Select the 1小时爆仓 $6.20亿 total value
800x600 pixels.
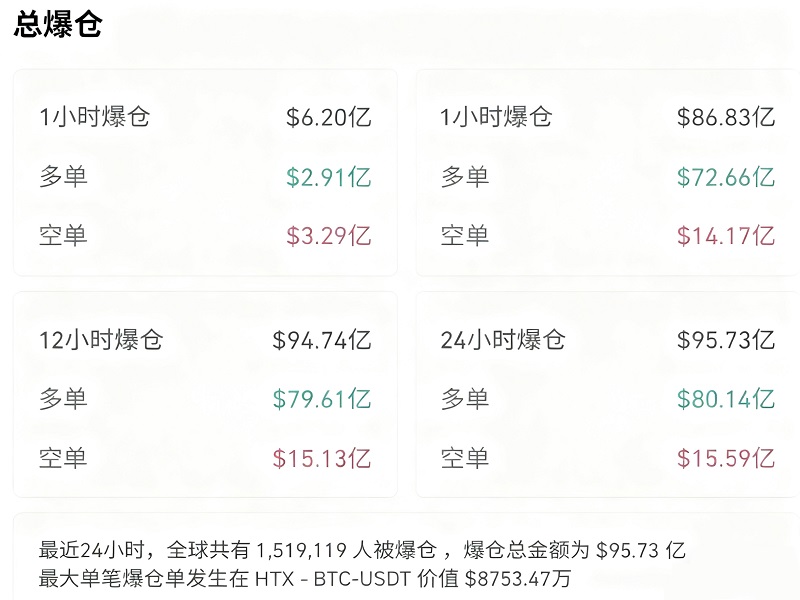(x=328, y=118)
